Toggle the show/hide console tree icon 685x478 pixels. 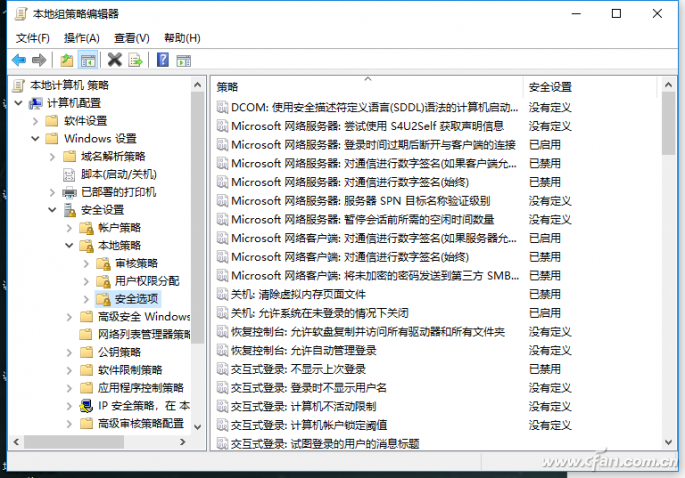(x=88, y=60)
